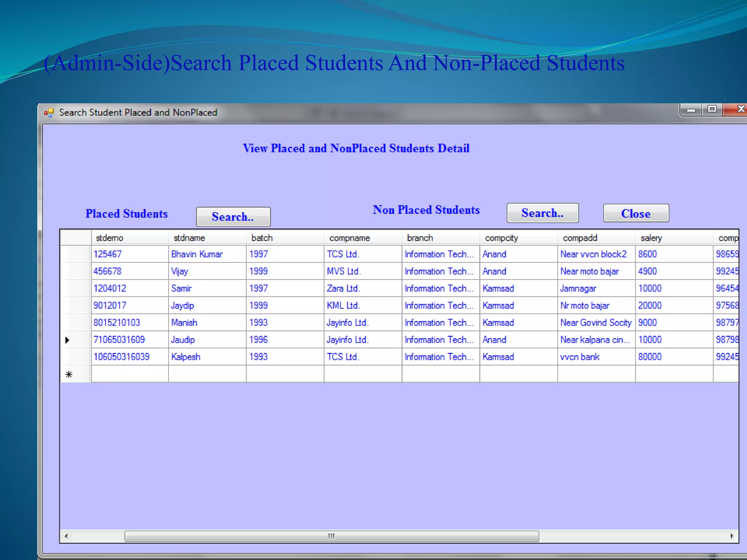Sort by the branch column header

(441, 238)
